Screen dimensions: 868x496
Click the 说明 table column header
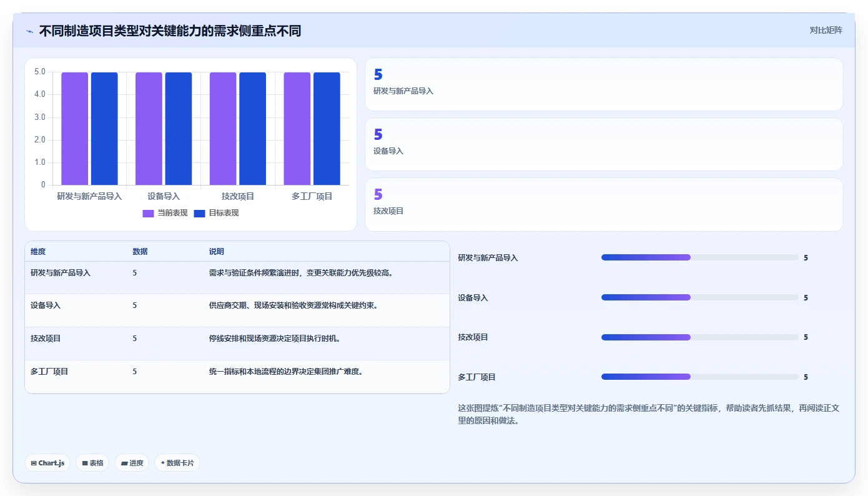click(217, 252)
